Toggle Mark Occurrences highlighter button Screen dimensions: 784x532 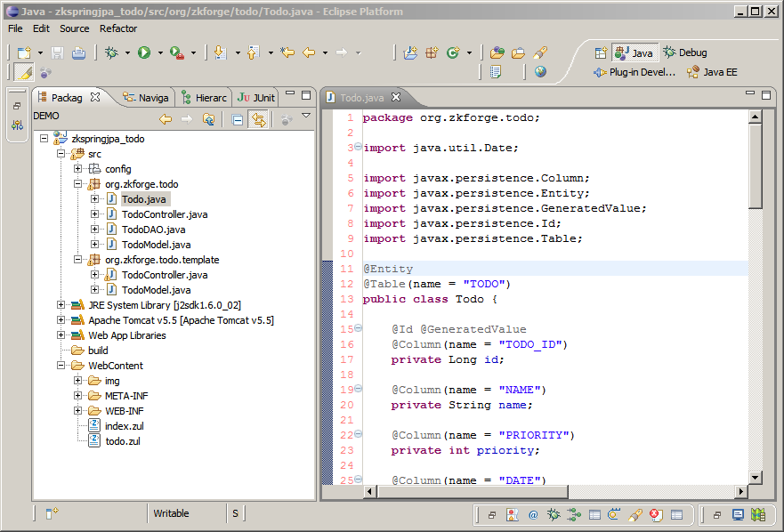pyautogui.click(x=24, y=73)
